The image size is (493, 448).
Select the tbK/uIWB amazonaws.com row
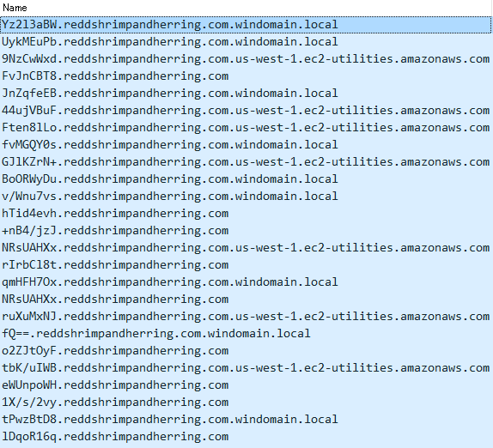[x=246, y=368]
